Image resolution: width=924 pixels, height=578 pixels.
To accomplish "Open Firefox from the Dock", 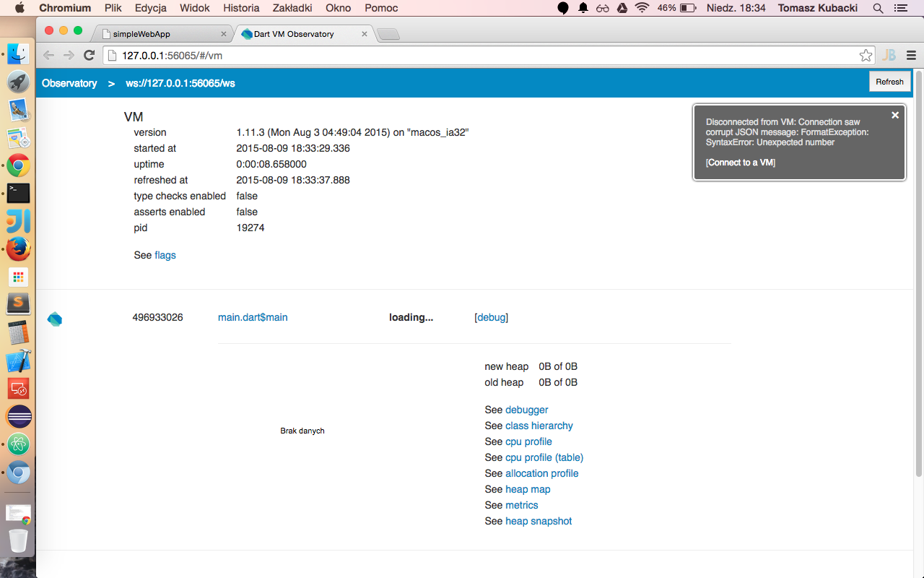I will 18,249.
